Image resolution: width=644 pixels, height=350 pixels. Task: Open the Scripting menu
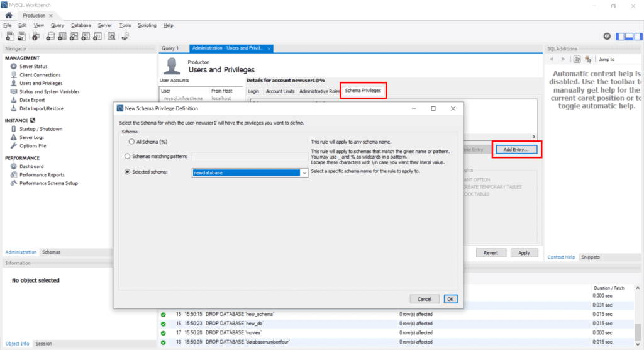147,26
